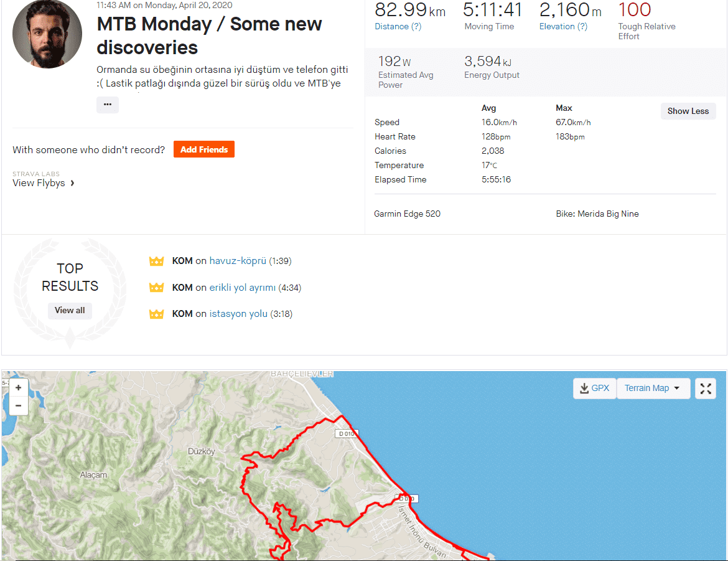Click the Elevation help link
Viewport: 728px width, 561px height.
tap(563, 26)
